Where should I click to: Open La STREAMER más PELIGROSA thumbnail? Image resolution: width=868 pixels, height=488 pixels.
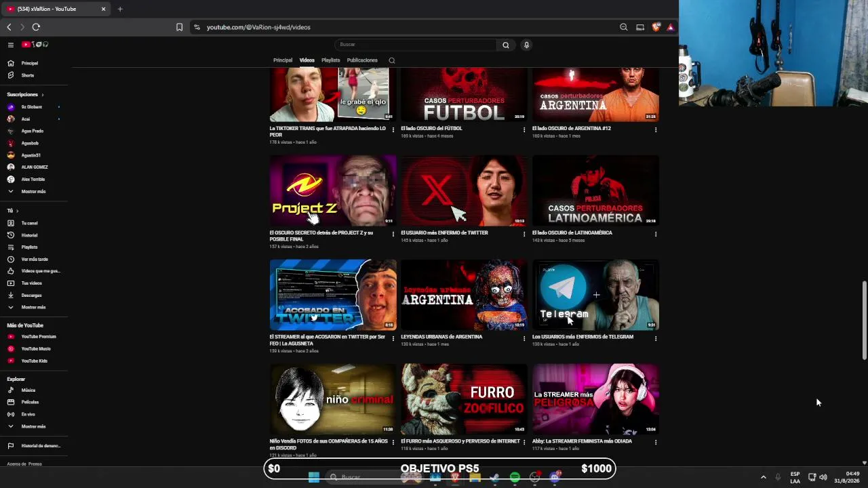(x=595, y=399)
